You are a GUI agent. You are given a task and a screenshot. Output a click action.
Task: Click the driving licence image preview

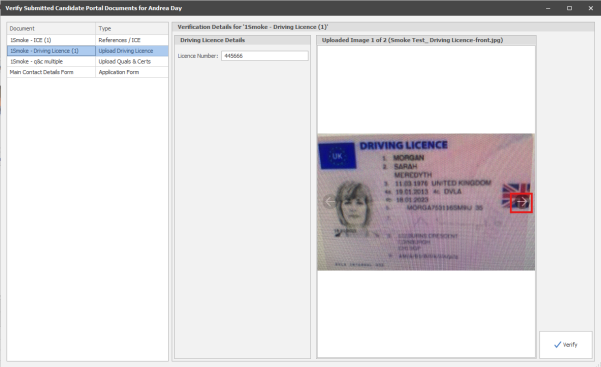click(426, 202)
